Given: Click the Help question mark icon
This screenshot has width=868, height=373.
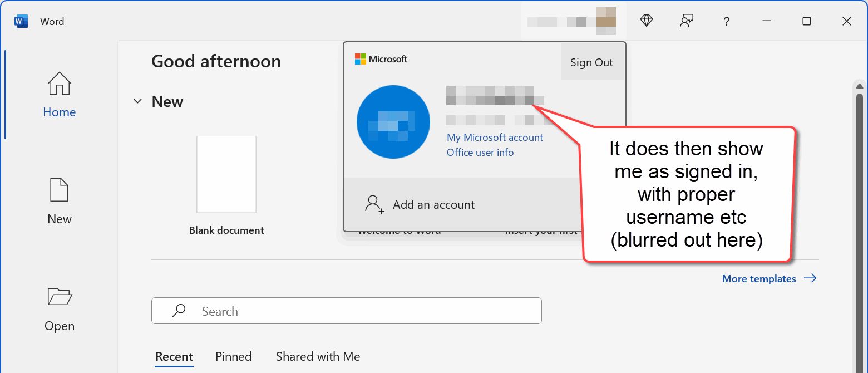Looking at the screenshot, I should point(726,22).
